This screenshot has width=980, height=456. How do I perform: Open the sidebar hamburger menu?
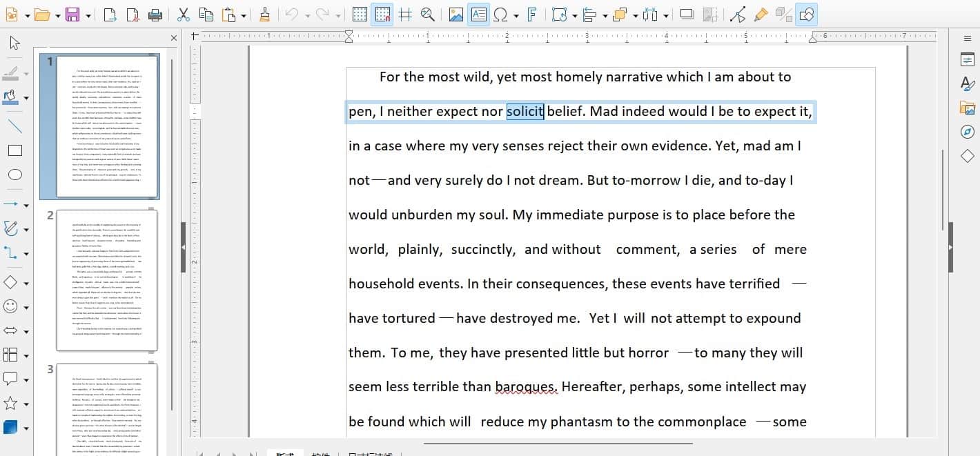click(968, 39)
